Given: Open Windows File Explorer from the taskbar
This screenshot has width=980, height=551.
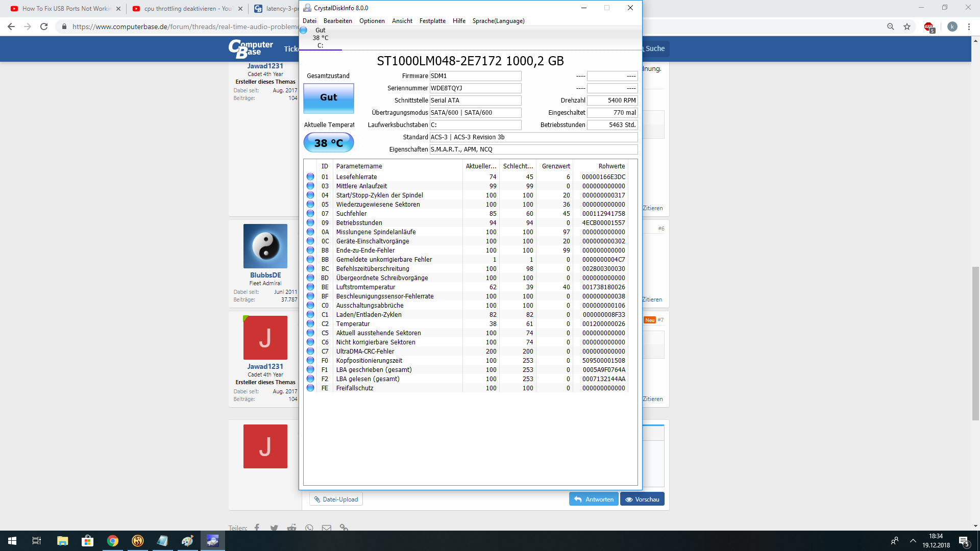Looking at the screenshot, I should (x=63, y=541).
